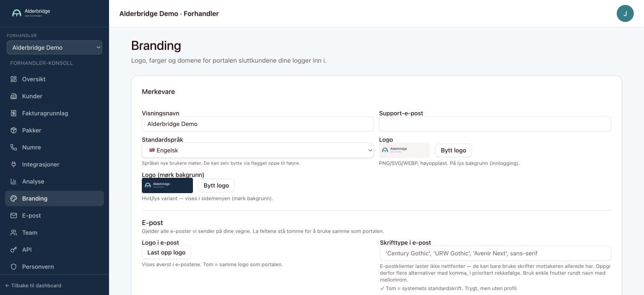Click the FORHANDLER-KONSOLL sidebar label
Screen dimensions: 644x295
coord(42,63)
